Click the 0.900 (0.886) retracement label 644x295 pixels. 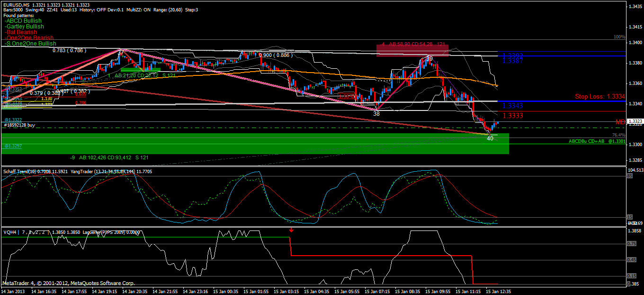pos(275,55)
